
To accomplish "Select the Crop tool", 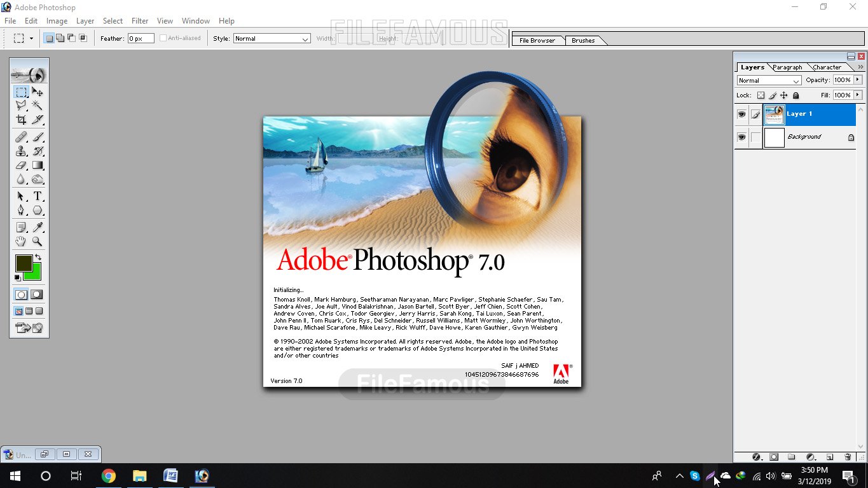I will (21, 120).
